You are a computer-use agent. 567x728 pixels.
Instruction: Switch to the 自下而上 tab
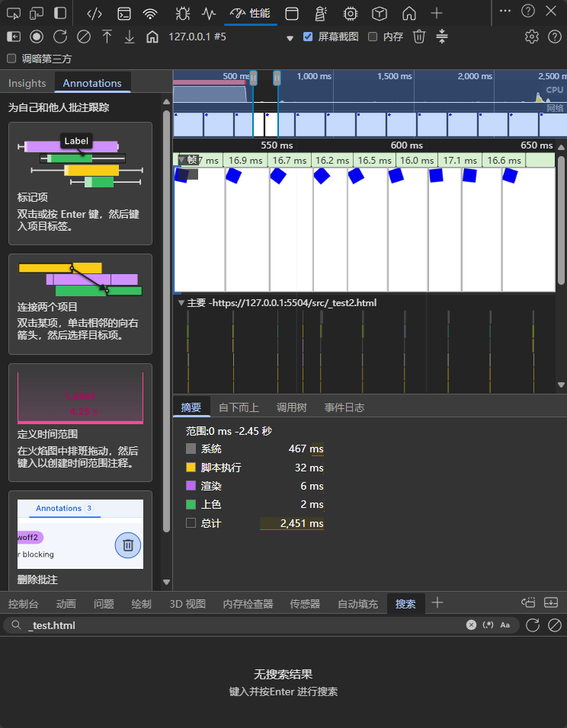tap(239, 407)
